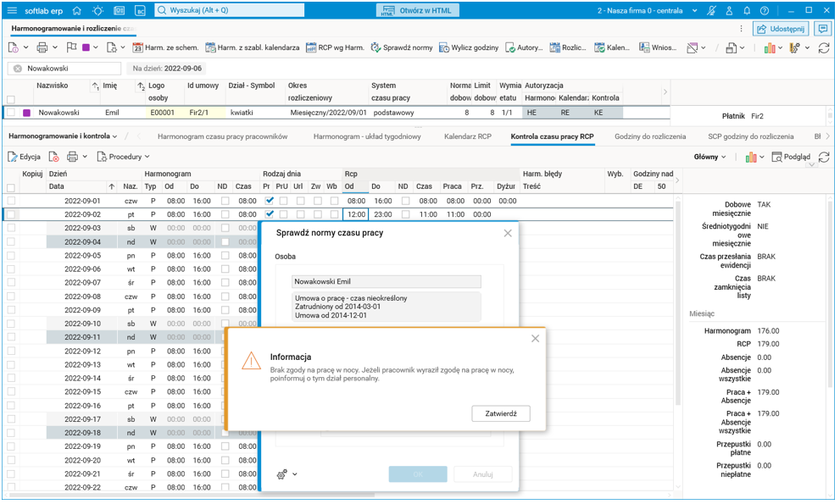Click purple swatch in Nowakowski row

pyautogui.click(x=27, y=113)
